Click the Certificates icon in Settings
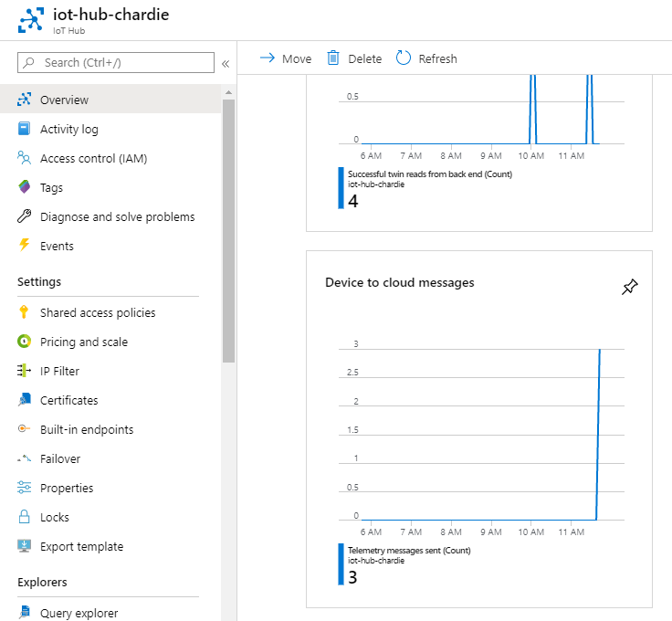 (x=25, y=399)
